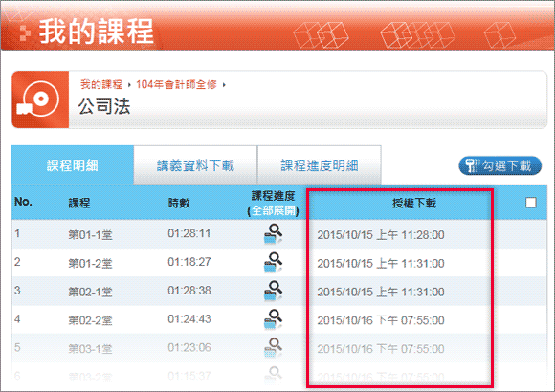555x392 pixels.
Task: Switch to 課程進度明細 tab
Action: [320, 165]
